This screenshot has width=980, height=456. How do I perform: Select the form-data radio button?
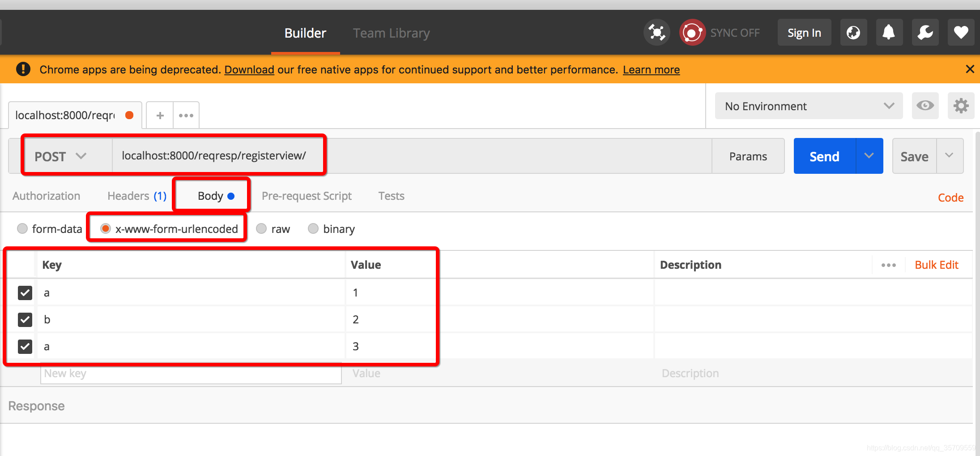coord(22,229)
